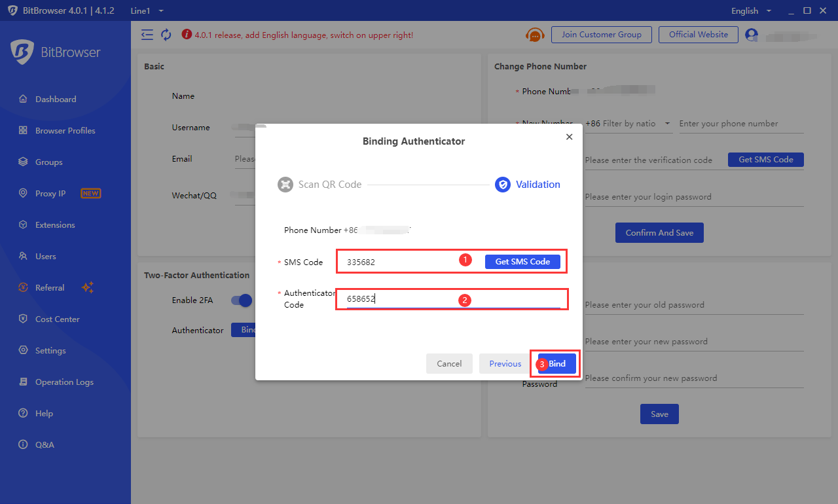Image resolution: width=838 pixels, height=504 pixels.
Task: Click the user avatar icon at top right
Action: click(x=752, y=35)
